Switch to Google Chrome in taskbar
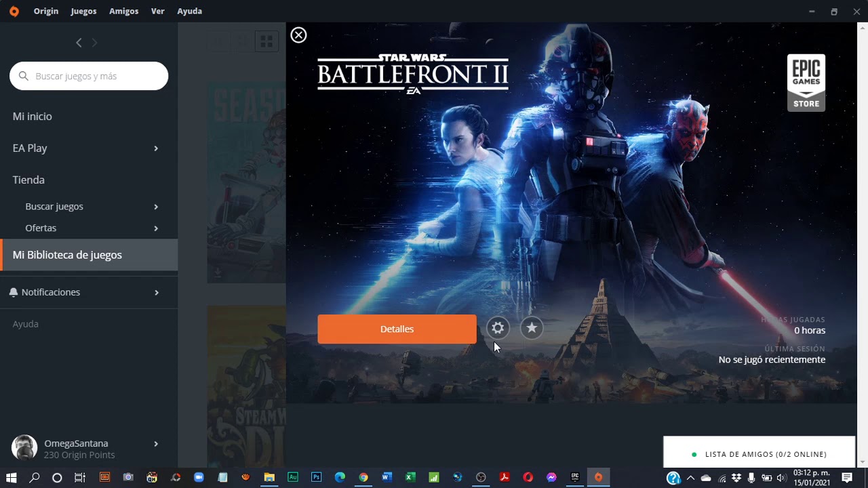 363,477
